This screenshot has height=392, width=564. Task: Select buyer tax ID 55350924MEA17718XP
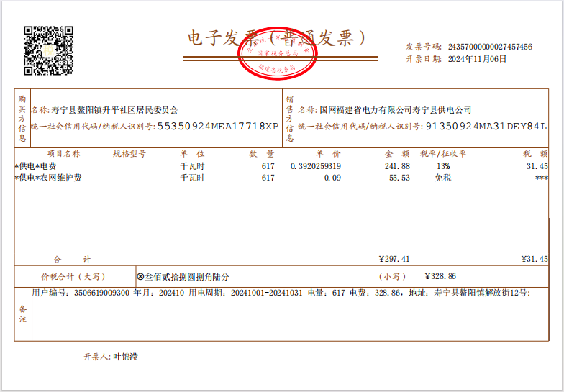[217, 126]
